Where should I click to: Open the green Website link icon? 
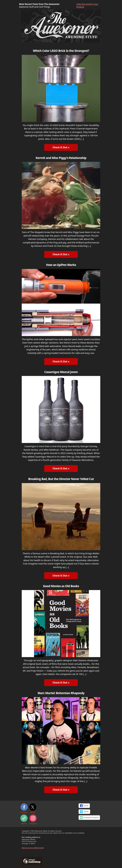(x=24, y=818)
